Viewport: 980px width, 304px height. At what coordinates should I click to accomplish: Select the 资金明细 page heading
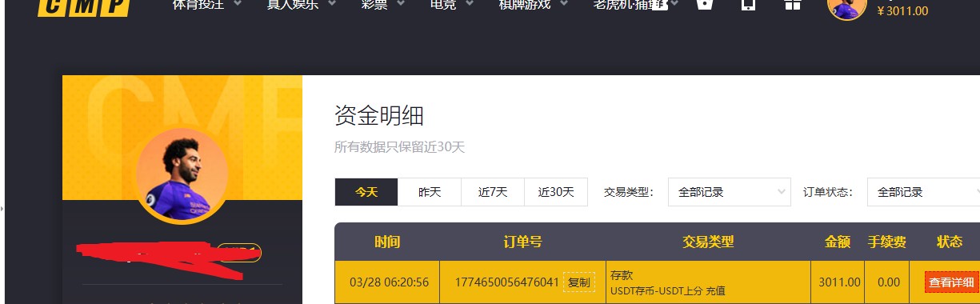coord(379,116)
